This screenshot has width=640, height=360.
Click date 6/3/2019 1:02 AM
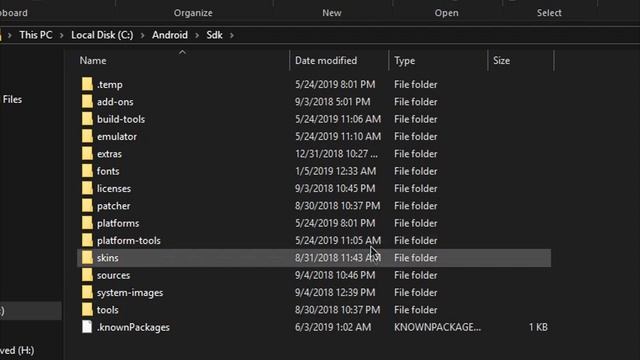tap(333, 327)
